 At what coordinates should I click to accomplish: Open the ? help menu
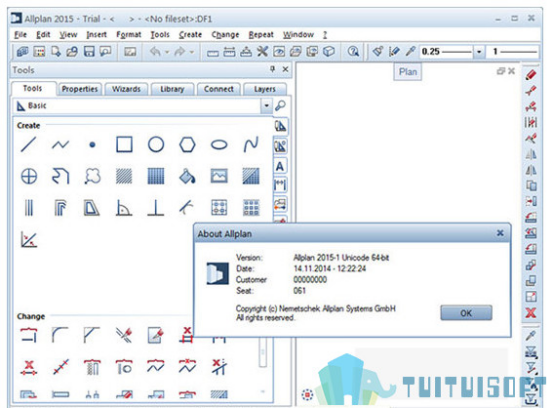[325, 35]
